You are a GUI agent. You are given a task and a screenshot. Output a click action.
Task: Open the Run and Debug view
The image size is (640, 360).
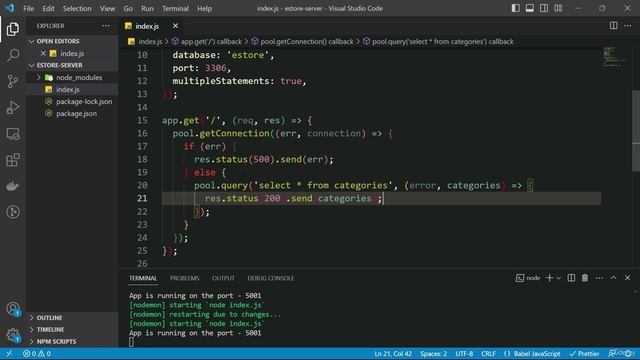coord(13,107)
